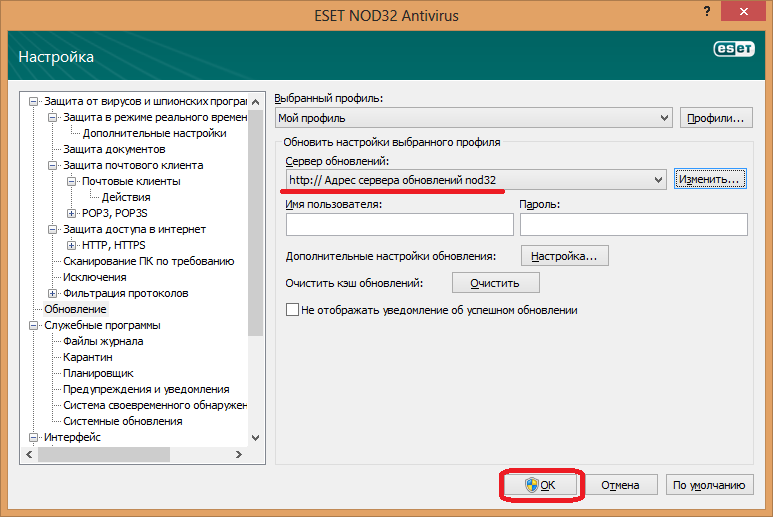Focus the 'Имя пользователя' input field

(399, 224)
